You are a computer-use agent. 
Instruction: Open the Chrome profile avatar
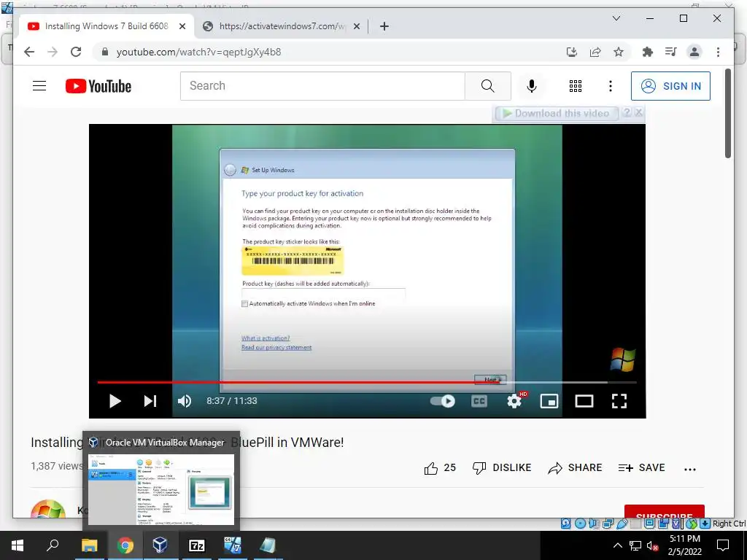click(x=694, y=52)
